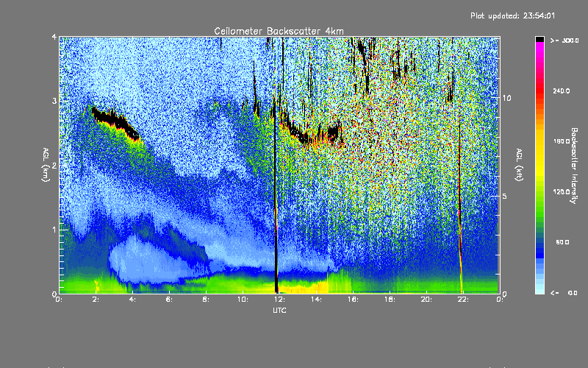Select the "12:" UTC time tick
This screenshot has height=368, width=588.
pos(280,300)
